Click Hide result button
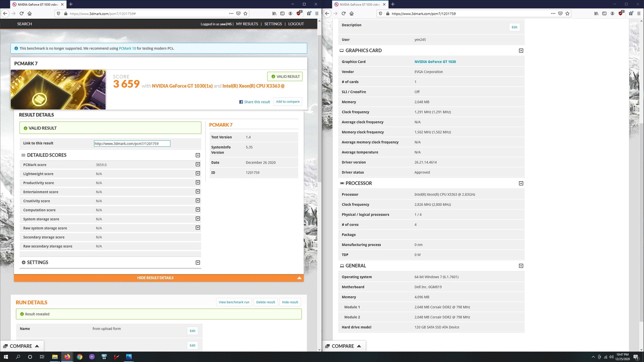The image size is (644, 362). click(290, 302)
